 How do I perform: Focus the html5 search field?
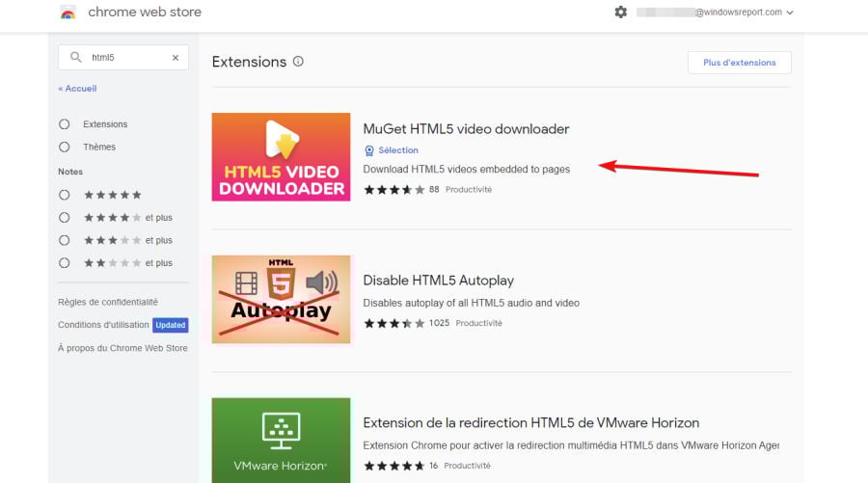coord(123,58)
